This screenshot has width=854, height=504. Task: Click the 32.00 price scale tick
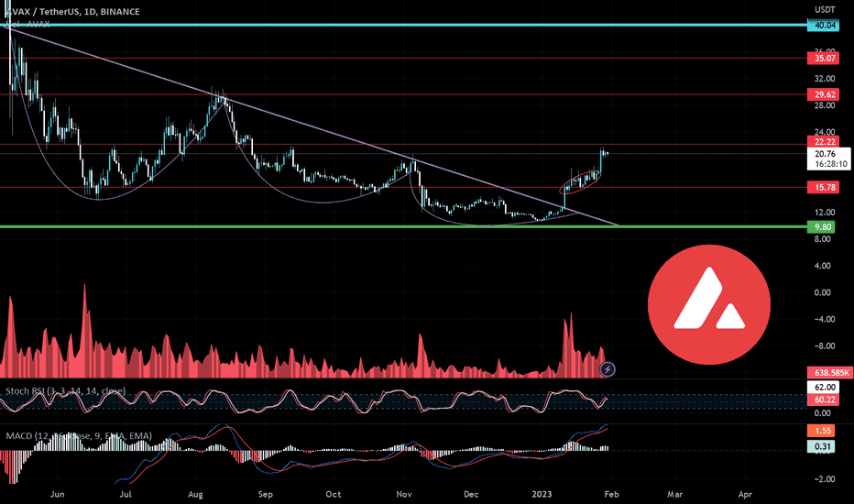[x=825, y=79]
